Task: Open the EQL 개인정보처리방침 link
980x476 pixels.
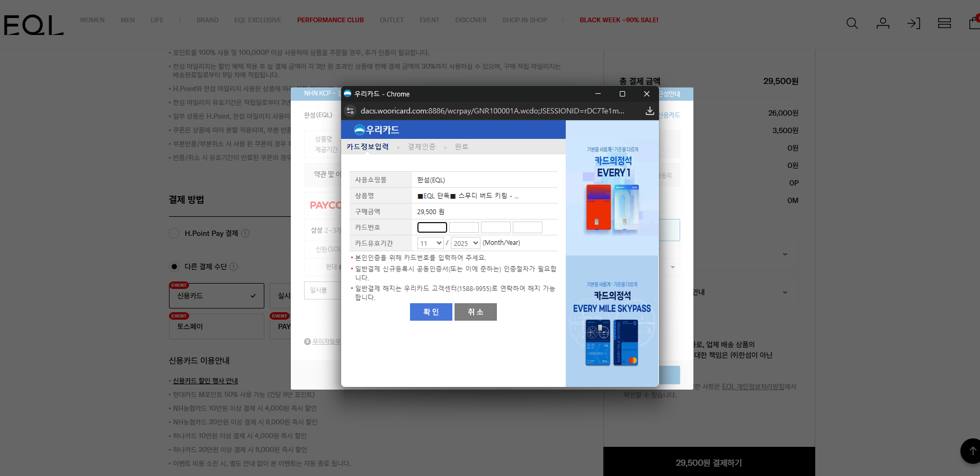Action: 753,387
